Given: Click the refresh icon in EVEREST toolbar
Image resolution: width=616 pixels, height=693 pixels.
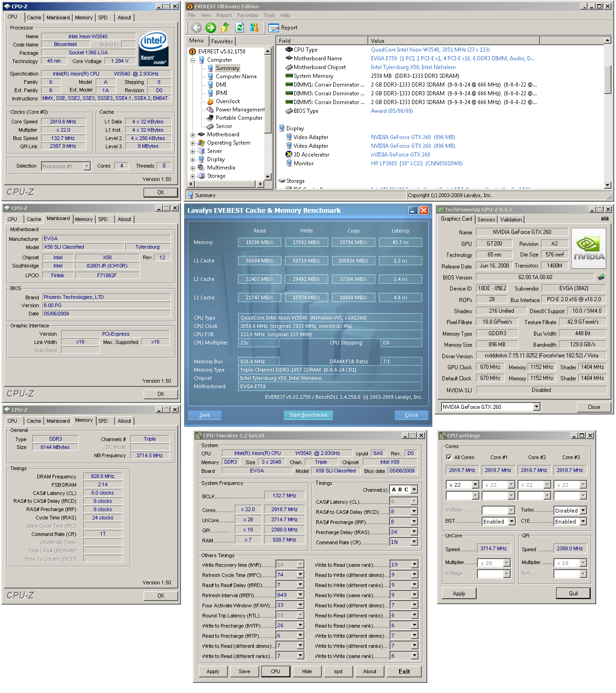Looking at the screenshot, I should click(x=240, y=28).
